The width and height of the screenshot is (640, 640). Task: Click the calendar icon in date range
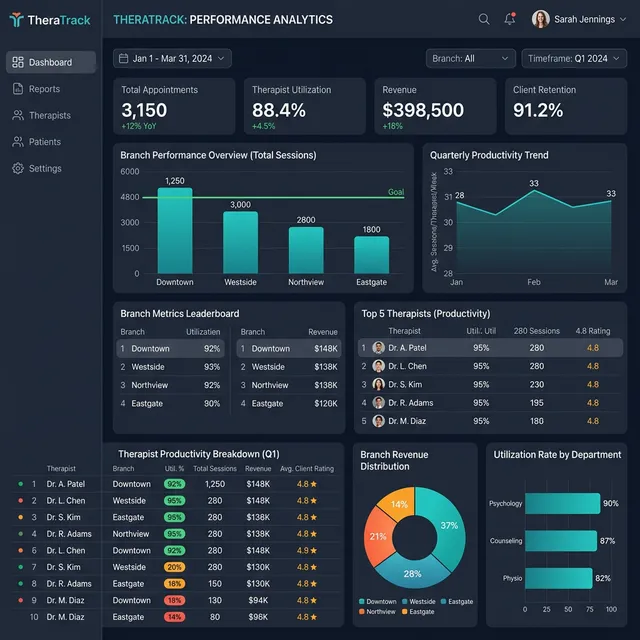123,58
